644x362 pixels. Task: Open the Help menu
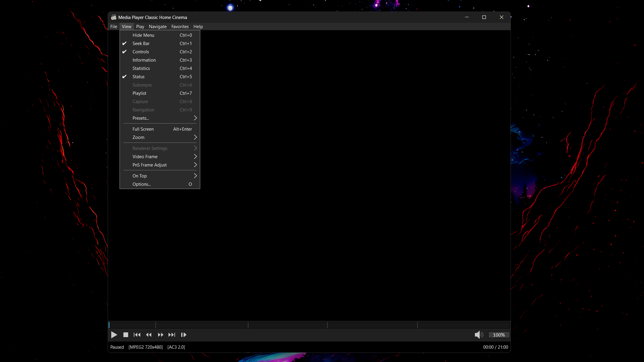(x=198, y=27)
